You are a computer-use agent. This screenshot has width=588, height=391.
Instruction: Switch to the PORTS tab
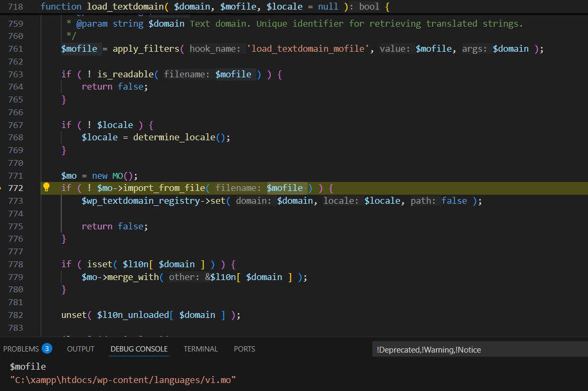click(x=245, y=349)
